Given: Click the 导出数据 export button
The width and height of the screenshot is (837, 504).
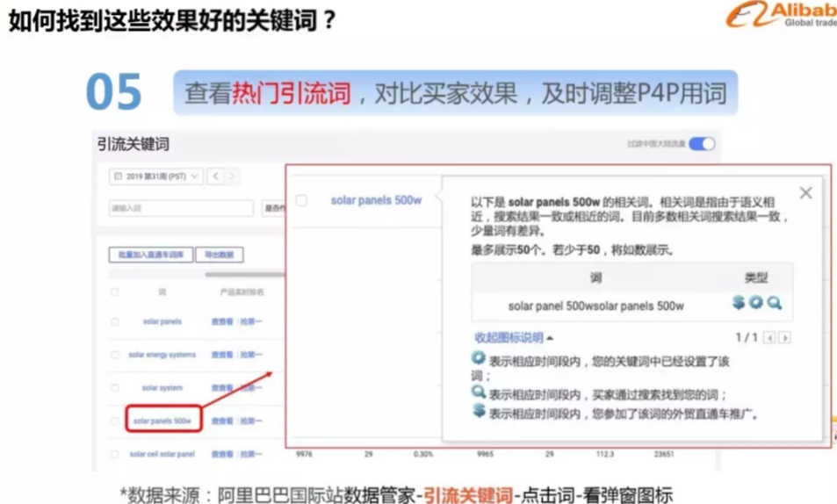Looking at the screenshot, I should tap(219, 256).
